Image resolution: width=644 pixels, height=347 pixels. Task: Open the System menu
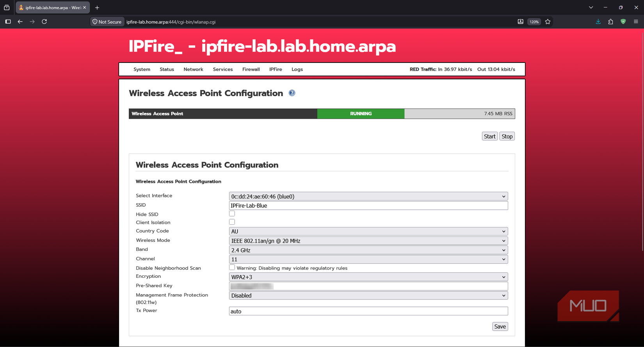[x=142, y=70]
